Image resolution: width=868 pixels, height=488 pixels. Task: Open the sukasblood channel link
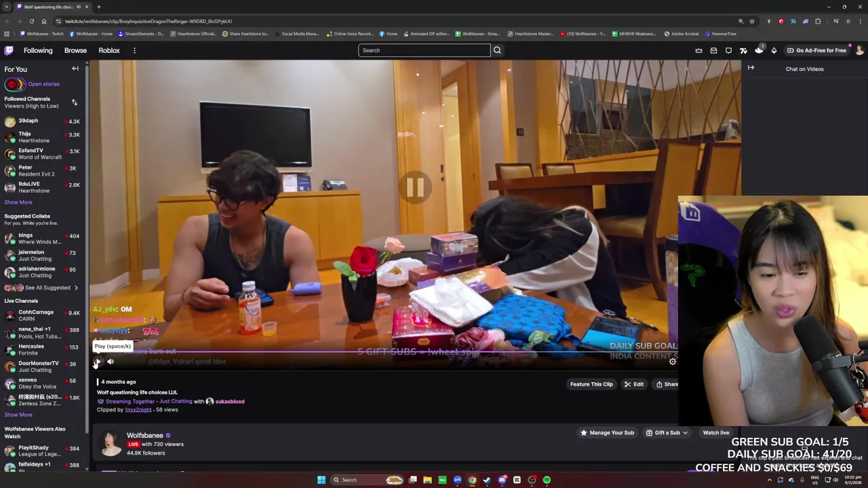click(229, 401)
